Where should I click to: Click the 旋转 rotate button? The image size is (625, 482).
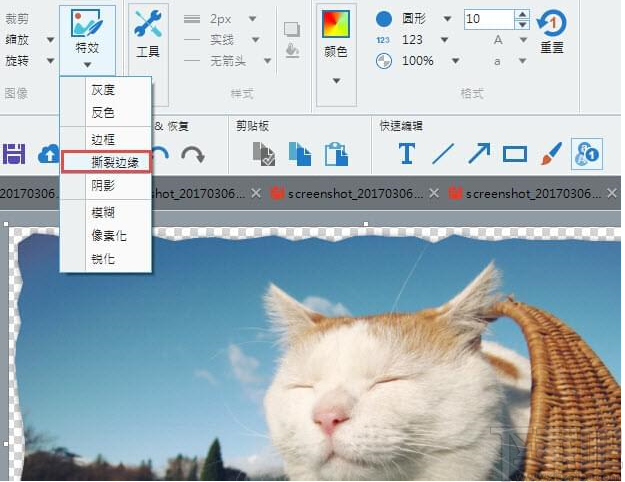coord(17,61)
